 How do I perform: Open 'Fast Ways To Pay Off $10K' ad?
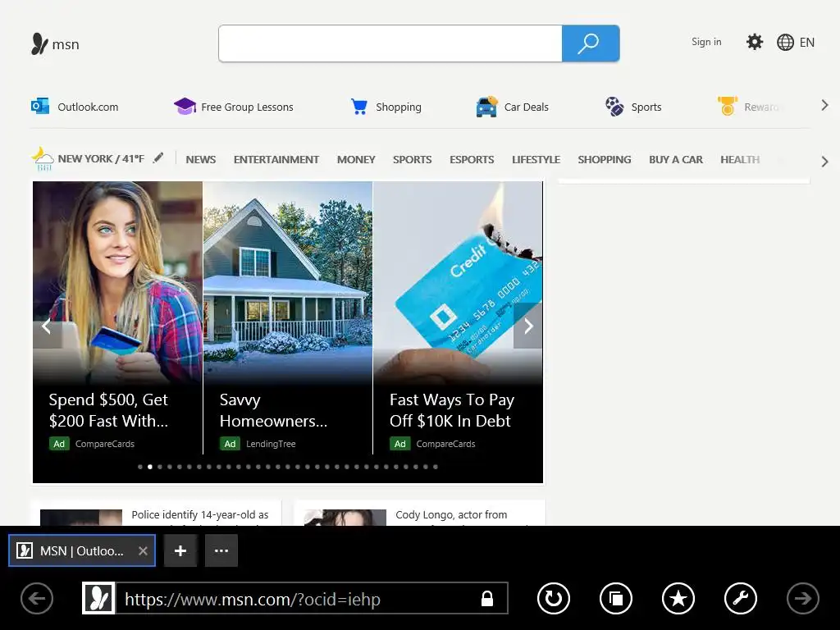pos(452,410)
